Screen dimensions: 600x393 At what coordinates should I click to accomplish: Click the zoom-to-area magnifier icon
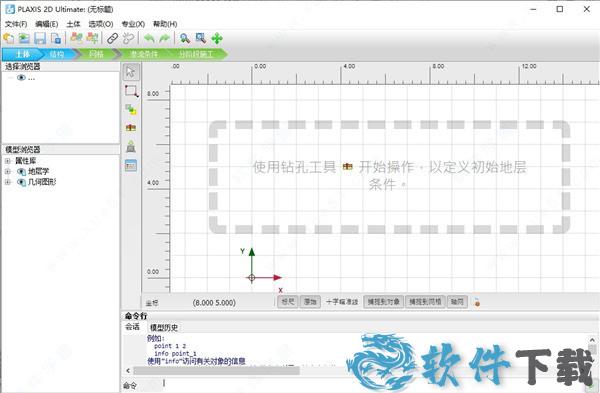tap(201, 38)
